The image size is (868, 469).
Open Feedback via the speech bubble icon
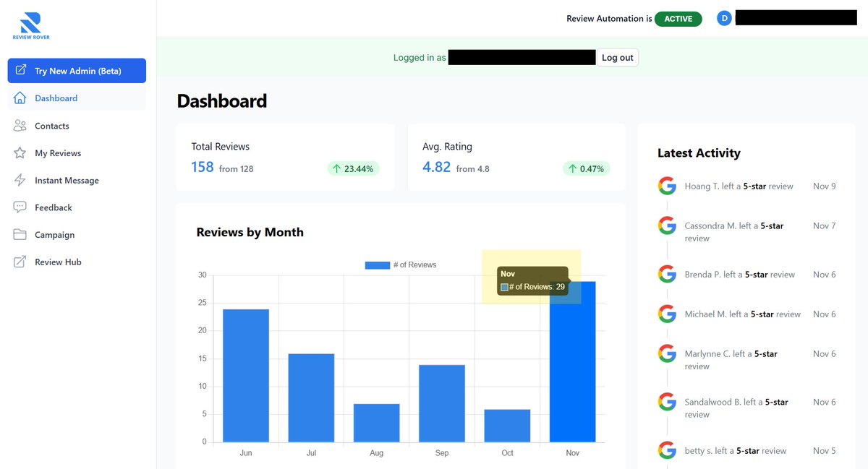tap(22, 207)
